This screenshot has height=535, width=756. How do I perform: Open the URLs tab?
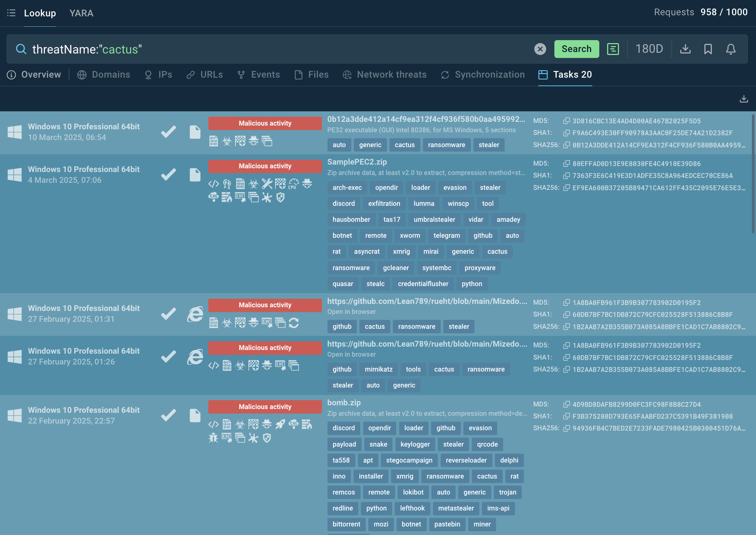[205, 75]
